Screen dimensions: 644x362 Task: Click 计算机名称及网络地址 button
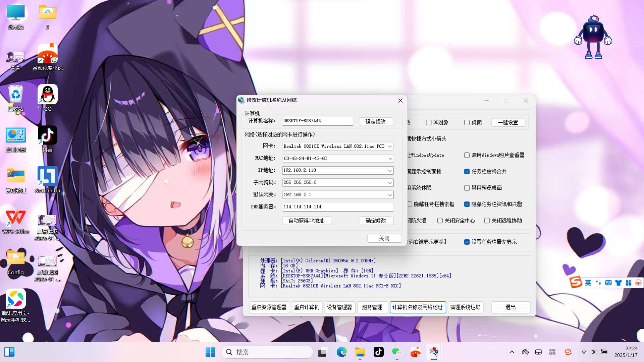click(x=418, y=307)
